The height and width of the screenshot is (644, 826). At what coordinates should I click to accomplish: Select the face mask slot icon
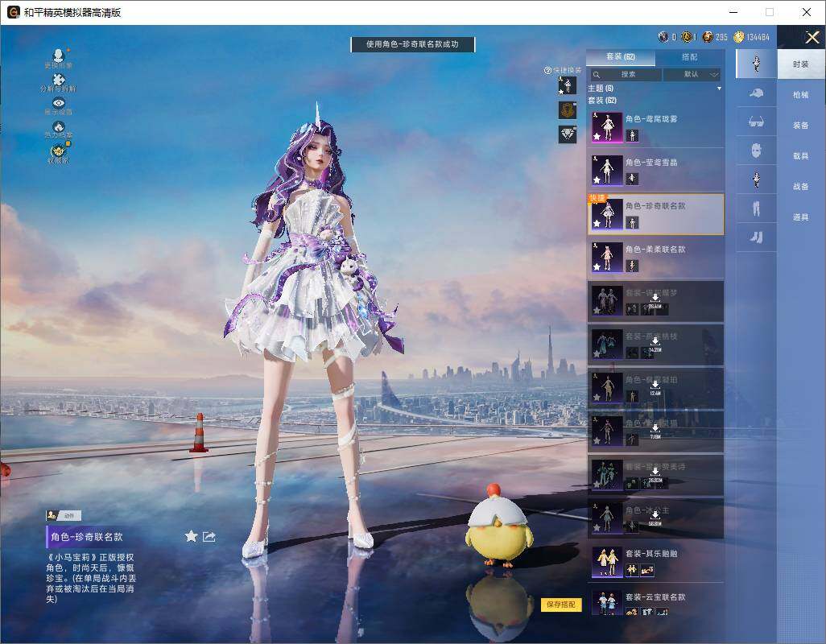point(756,151)
